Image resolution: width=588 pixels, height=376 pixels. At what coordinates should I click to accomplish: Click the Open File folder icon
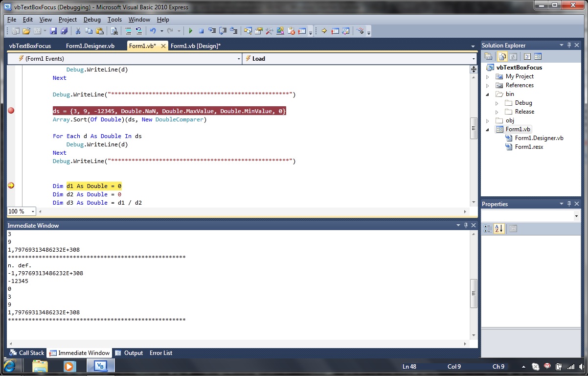point(26,31)
